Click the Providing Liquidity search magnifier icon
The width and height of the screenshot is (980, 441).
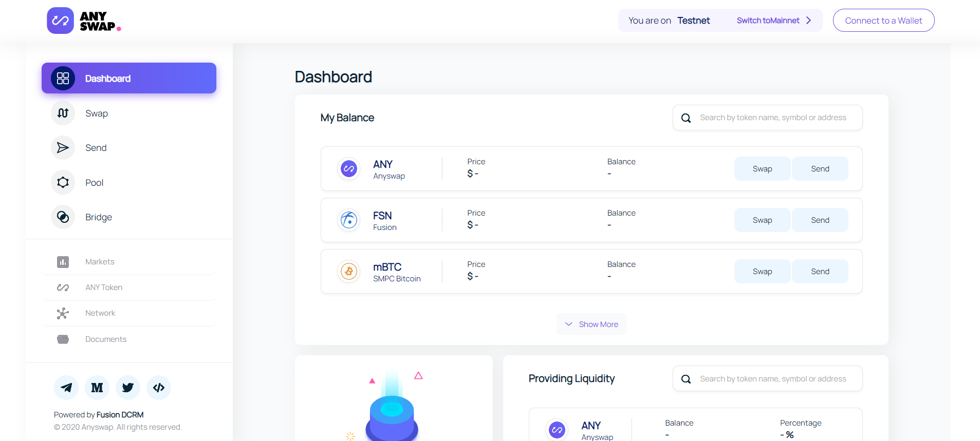point(686,379)
